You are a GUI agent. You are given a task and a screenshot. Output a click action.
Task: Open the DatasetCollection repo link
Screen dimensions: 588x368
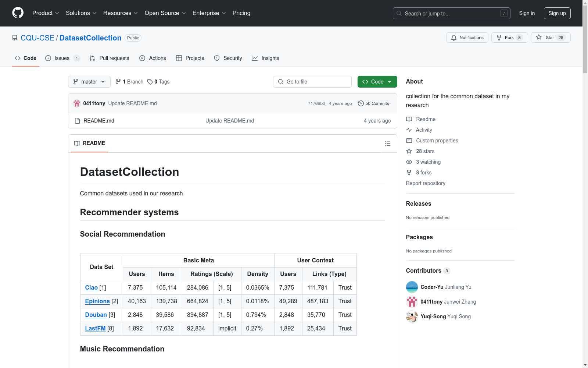[90, 38]
